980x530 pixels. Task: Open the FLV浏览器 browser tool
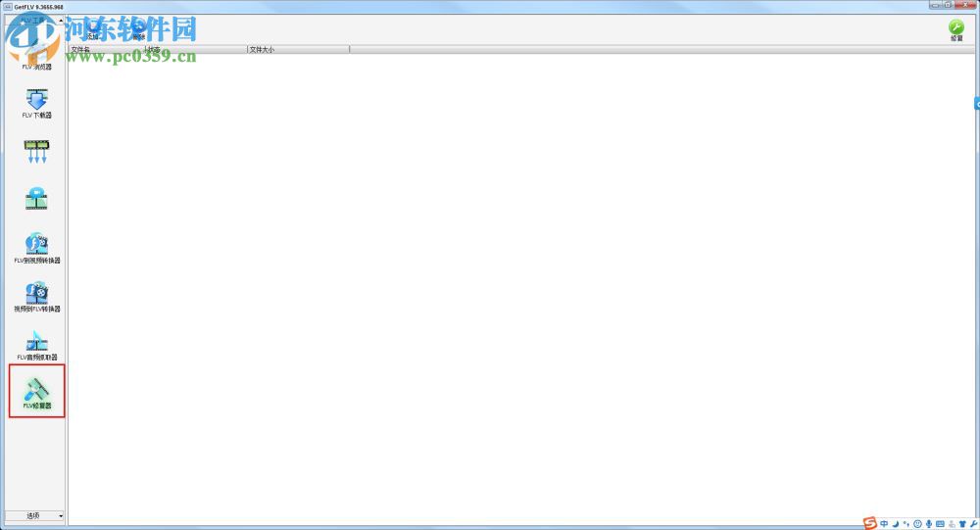(x=37, y=56)
